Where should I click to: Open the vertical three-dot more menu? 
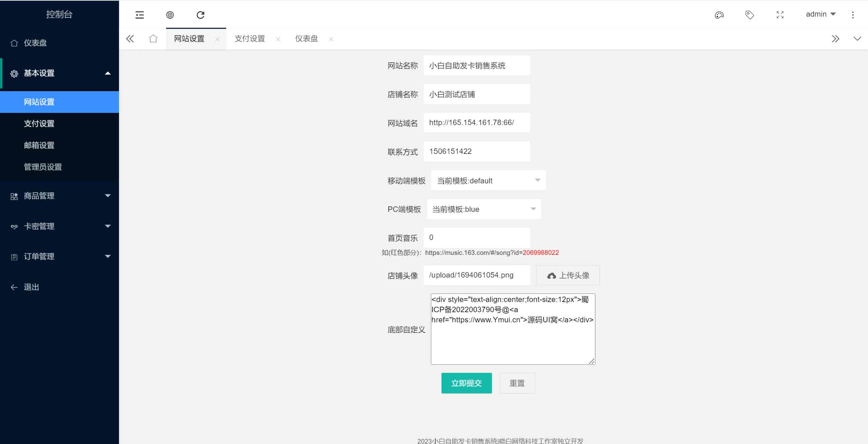[853, 15]
